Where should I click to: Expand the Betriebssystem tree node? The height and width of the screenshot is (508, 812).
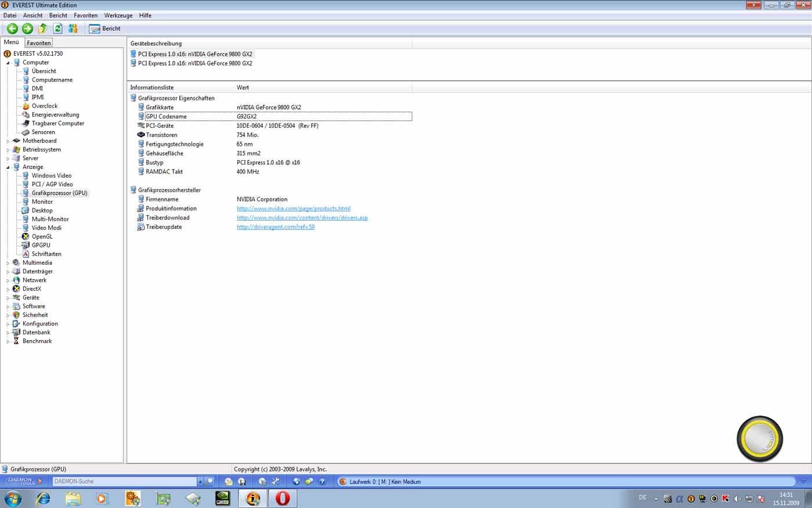click(8, 150)
